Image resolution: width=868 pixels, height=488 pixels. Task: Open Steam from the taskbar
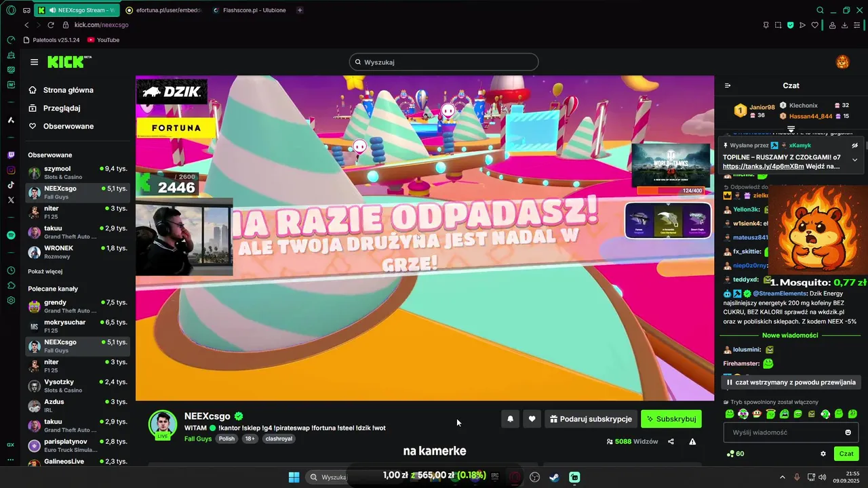click(x=554, y=477)
